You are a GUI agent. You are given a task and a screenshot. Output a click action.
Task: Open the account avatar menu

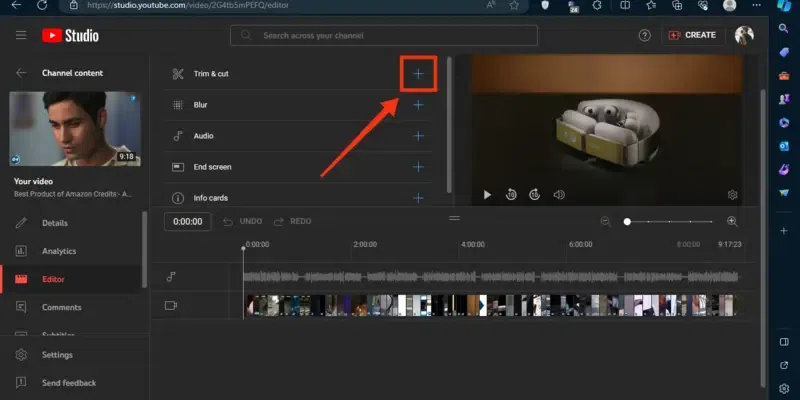[744, 36]
